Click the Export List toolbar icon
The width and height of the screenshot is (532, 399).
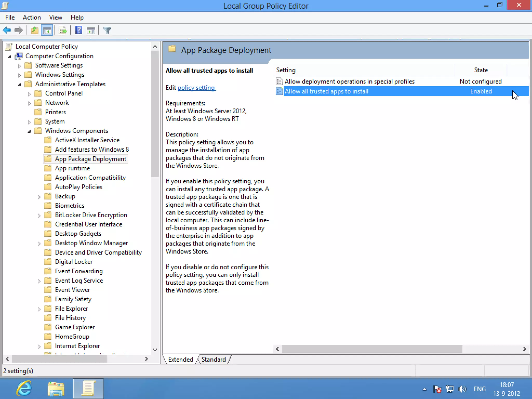coord(63,30)
